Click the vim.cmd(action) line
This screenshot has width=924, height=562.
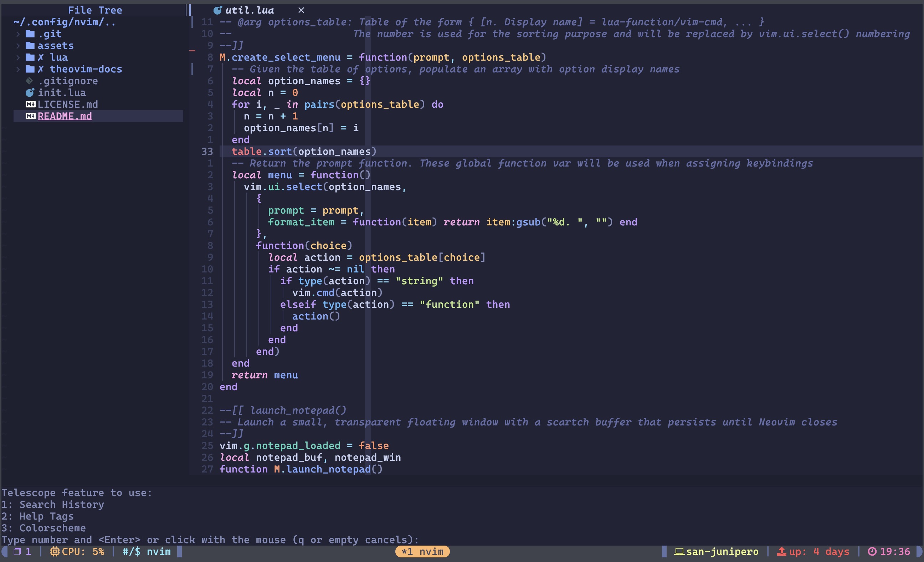tap(338, 293)
